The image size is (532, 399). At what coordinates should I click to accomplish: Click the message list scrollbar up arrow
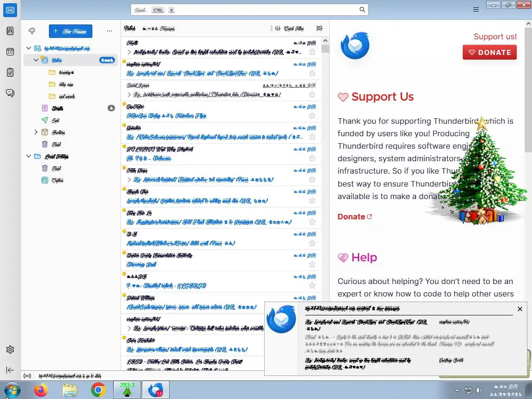pos(325,41)
